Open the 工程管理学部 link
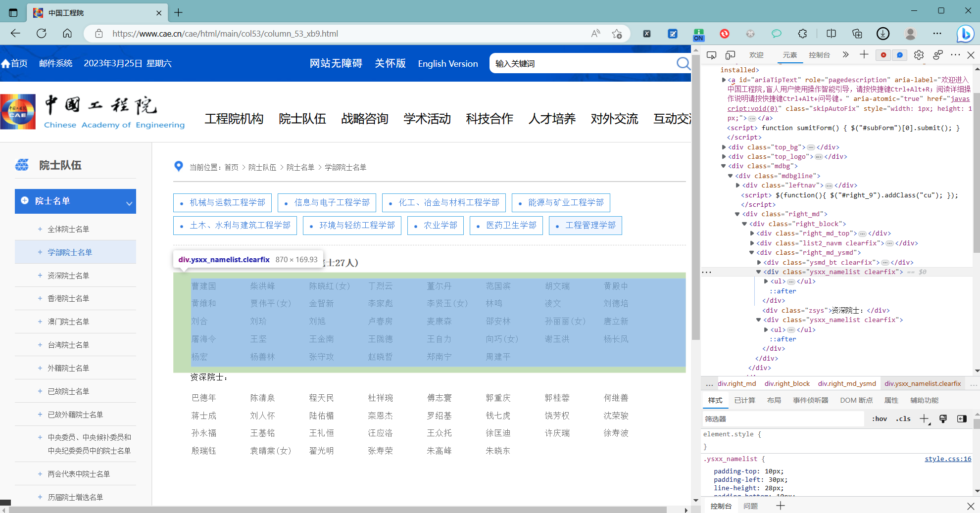The height and width of the screenshot is (513, 980). tap(585, 225)
